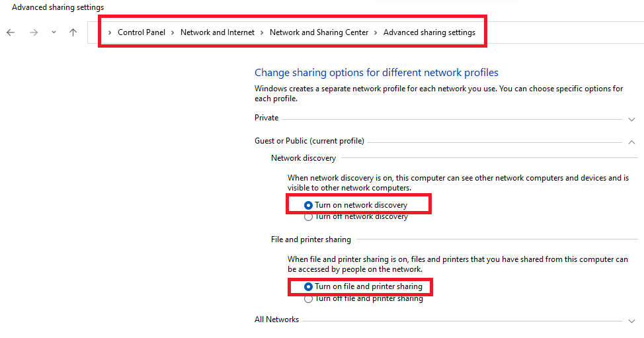Expand chevron before Control Panel breadcrumb
Screen dimensions: 644x338
tap(110, 33)
